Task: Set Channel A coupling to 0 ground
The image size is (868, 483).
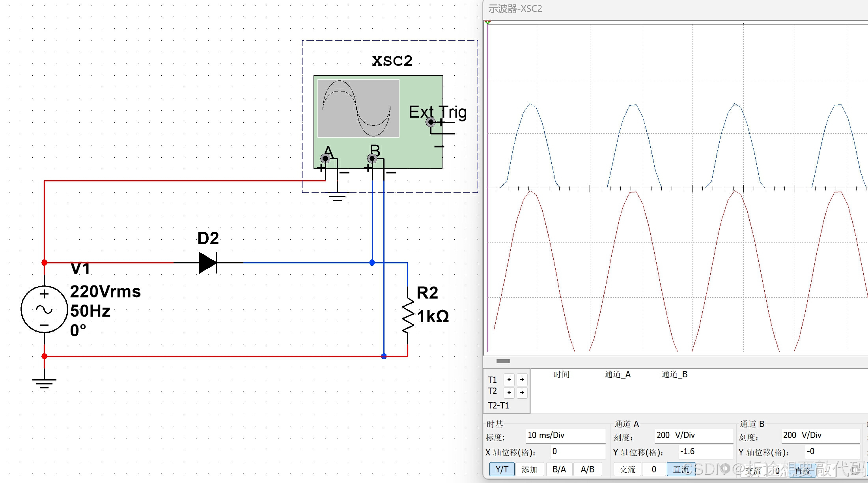Action: click(x=654, y=469)
